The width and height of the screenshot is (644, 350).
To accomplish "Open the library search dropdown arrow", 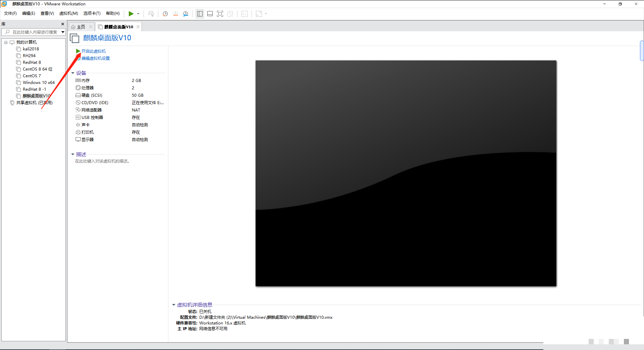I will pos(63,32).
